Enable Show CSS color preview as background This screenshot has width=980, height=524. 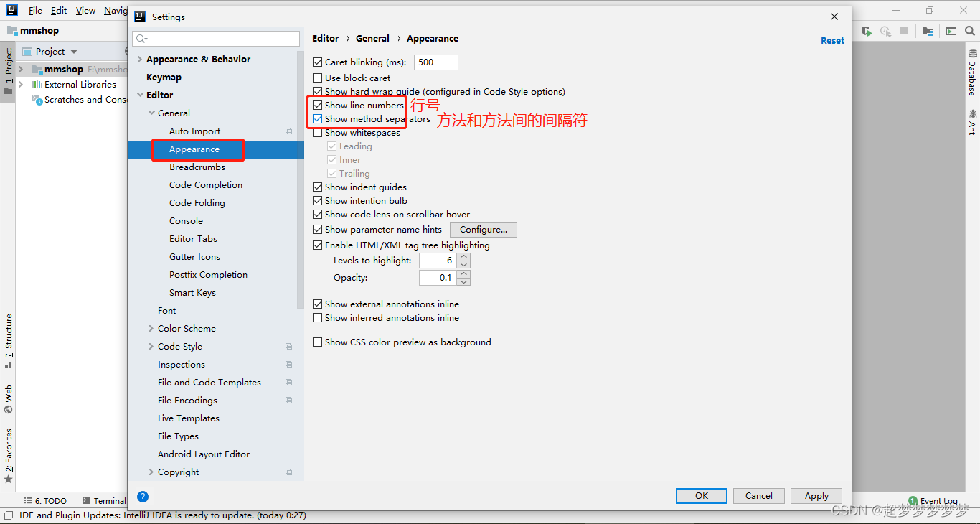(317, 342)
